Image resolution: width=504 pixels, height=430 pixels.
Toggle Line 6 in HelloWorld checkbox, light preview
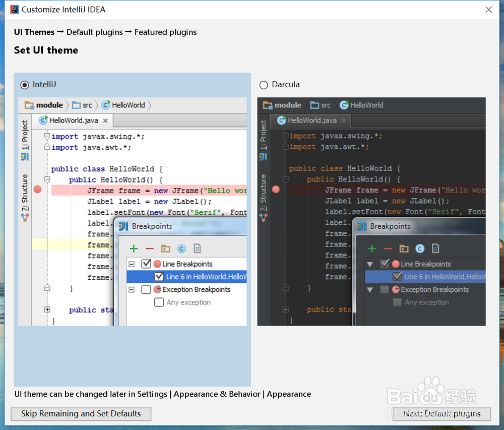(x=159, y=277)
